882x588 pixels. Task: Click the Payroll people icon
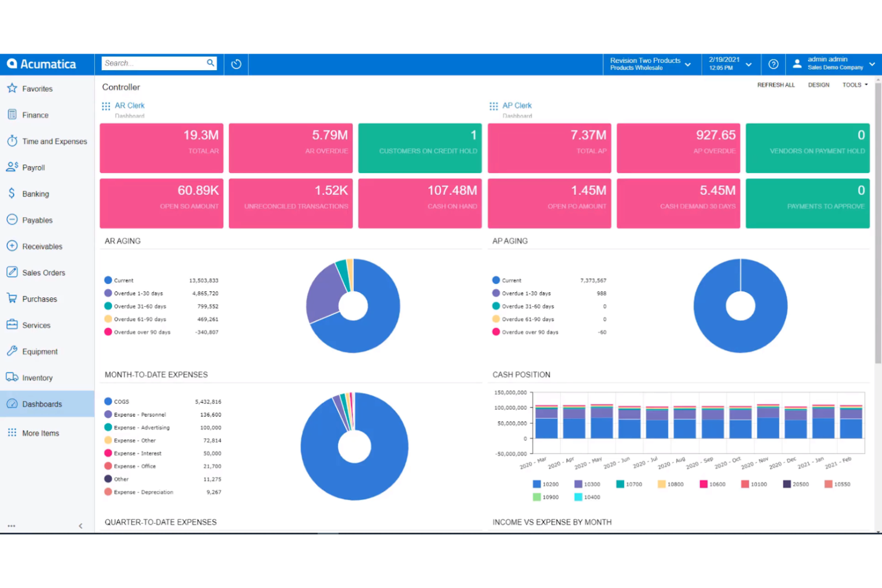pos(12,167)
